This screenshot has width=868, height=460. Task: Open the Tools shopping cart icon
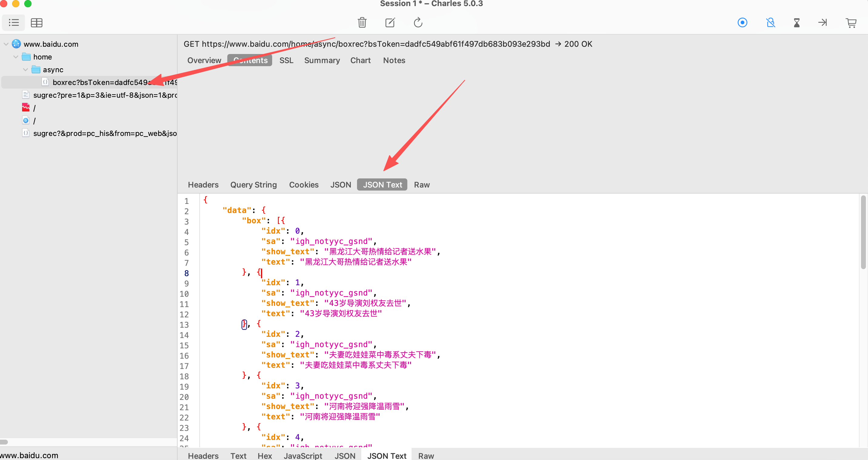coord(851,22)
